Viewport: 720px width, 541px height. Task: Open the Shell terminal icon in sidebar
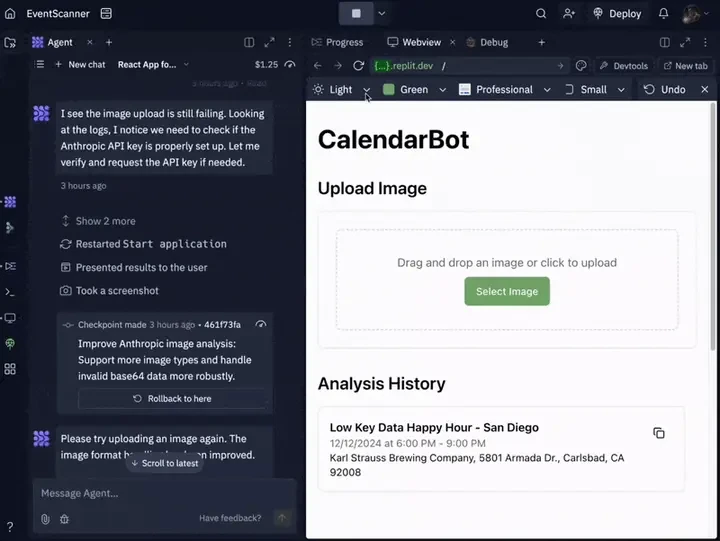[10, 292]
